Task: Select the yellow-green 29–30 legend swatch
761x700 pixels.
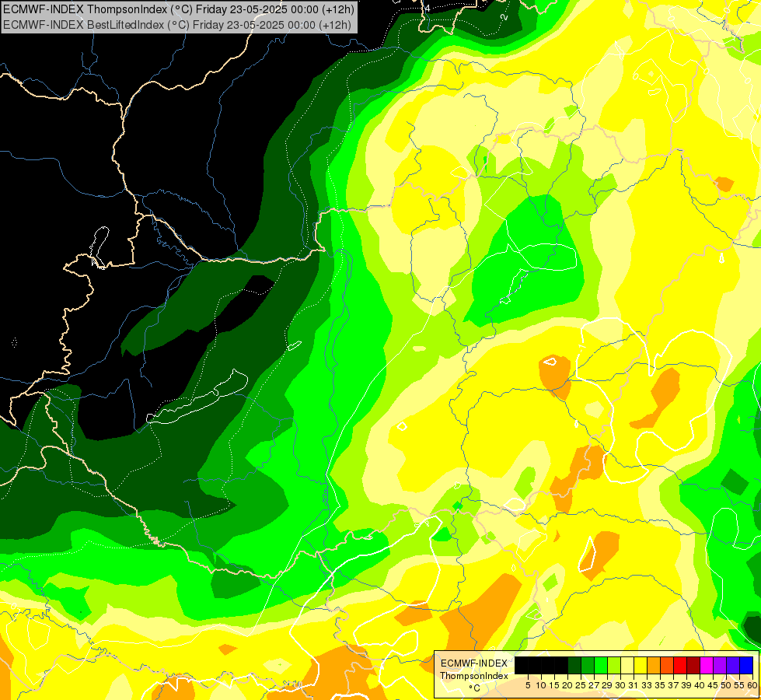Action: click(614, 665)
